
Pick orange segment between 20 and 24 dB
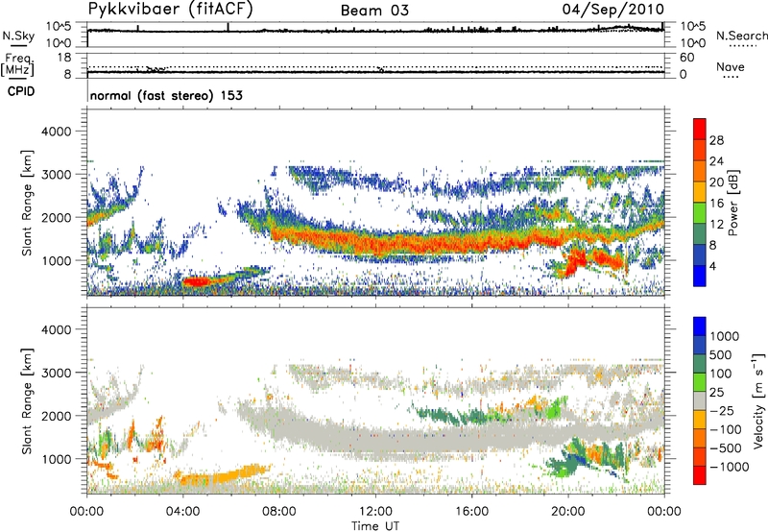click(x=700, y=172)
